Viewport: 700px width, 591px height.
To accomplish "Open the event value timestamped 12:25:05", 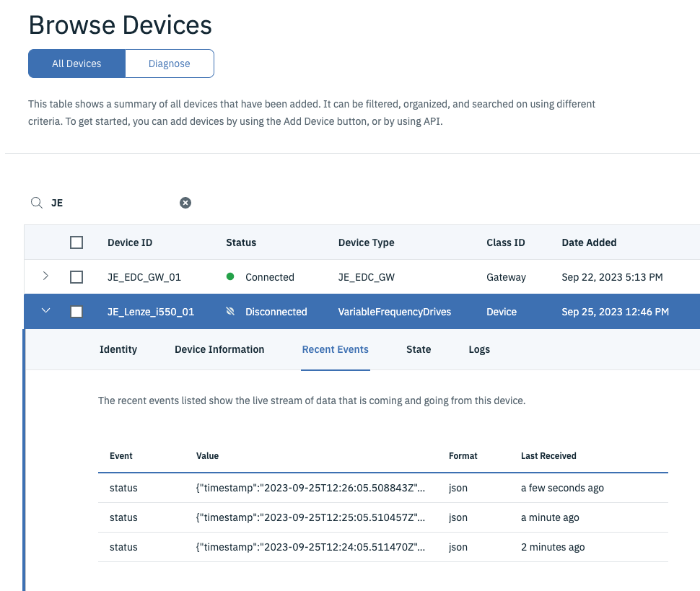I will point(311,517).
